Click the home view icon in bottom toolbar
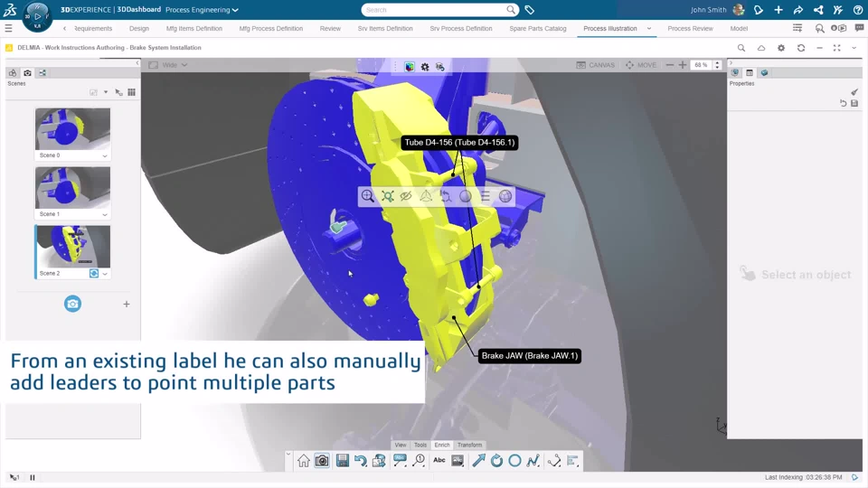The image size is (868, 488). tap(304, 461)
